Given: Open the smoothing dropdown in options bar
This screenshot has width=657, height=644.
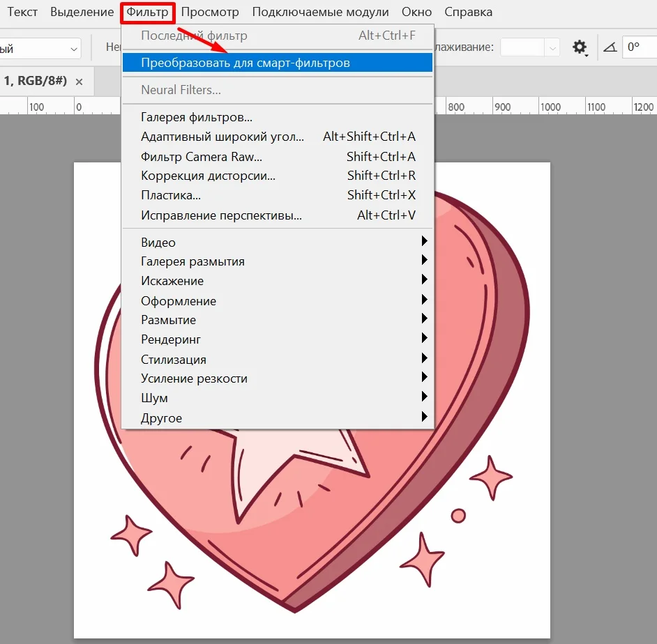Looking at the screenshot, I should click(530, 47).
